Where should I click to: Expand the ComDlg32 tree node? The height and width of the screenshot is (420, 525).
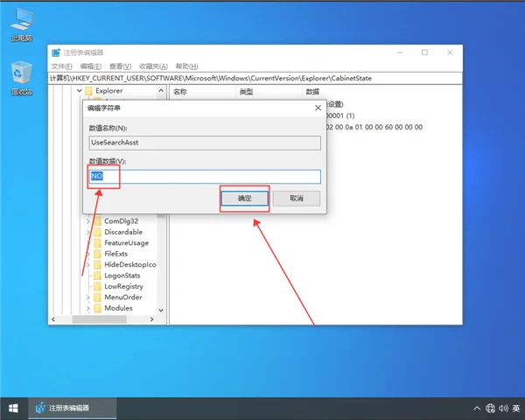click(x=88, y=221)
